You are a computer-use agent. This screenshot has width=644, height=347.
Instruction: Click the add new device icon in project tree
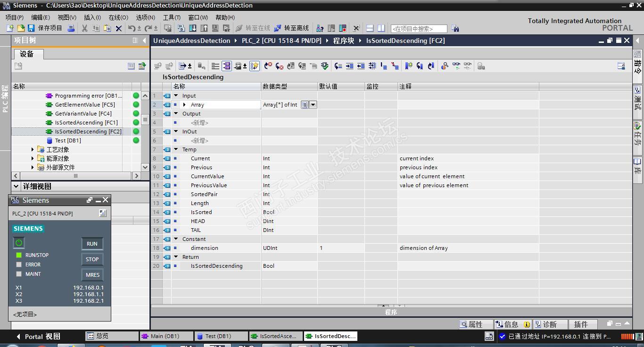(x=18, y=66)
